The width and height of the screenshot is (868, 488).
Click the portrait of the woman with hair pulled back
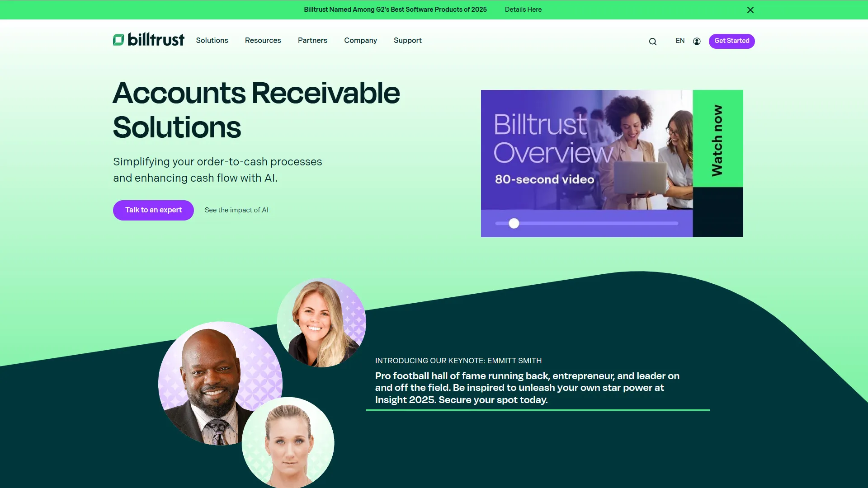click(x=288, y=442)
